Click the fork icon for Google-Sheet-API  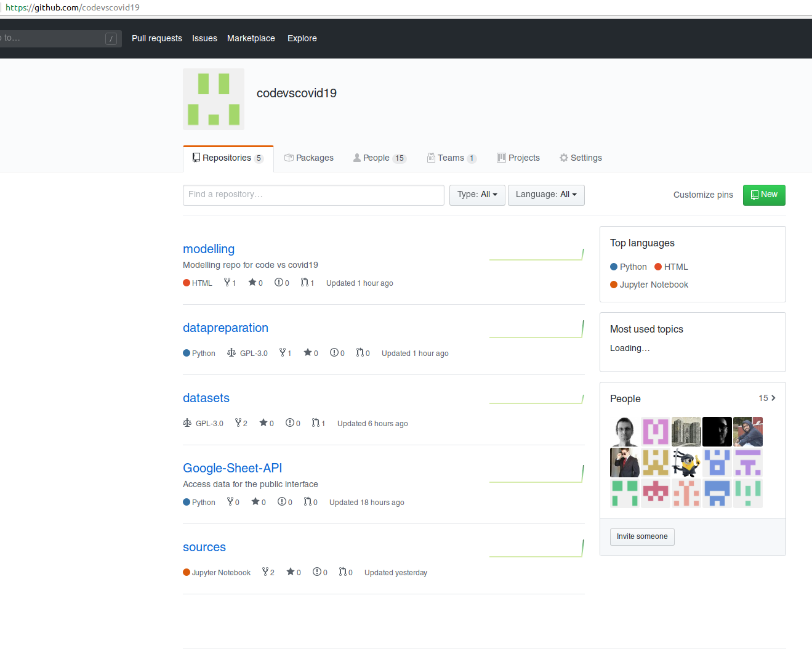pos(230,501)
